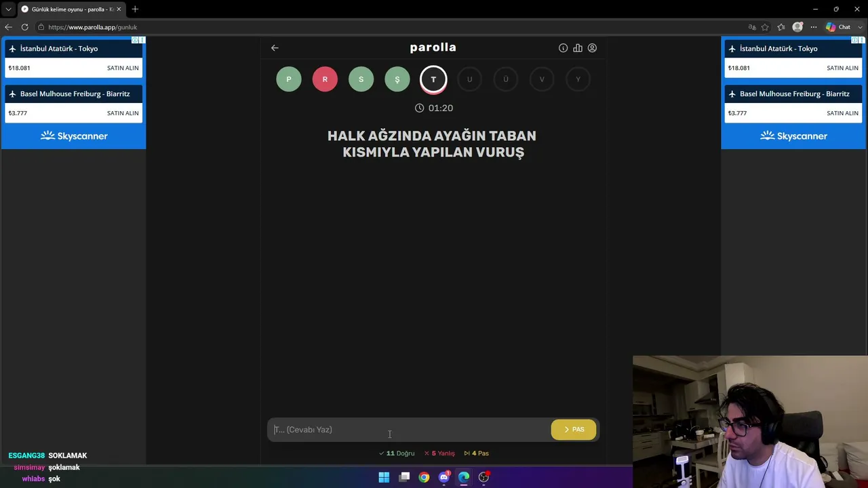Click chat message from whlabs şok
Screen dimensions: 868x488
[x=41, y=479]
